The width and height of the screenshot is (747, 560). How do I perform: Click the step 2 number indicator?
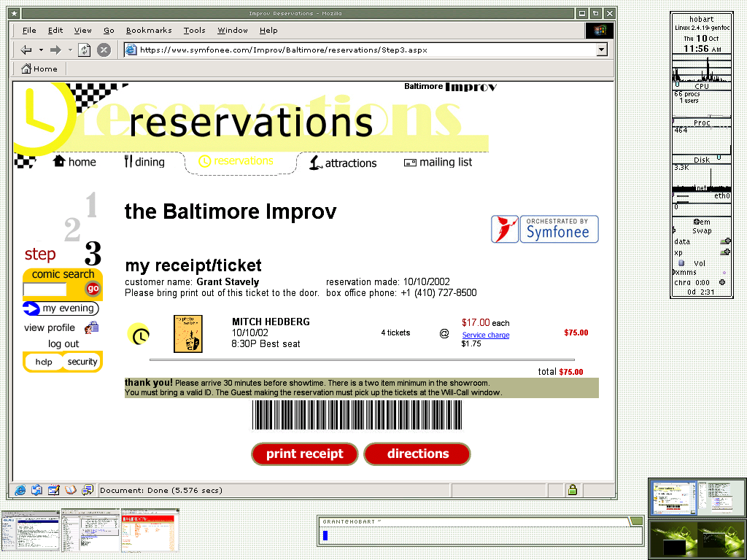72,230
